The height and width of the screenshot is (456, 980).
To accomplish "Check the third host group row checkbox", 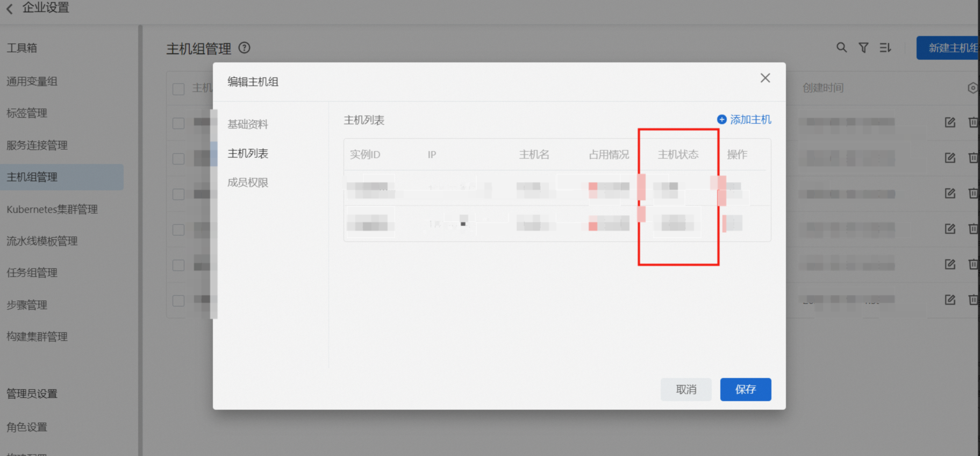I will point(178,194).
